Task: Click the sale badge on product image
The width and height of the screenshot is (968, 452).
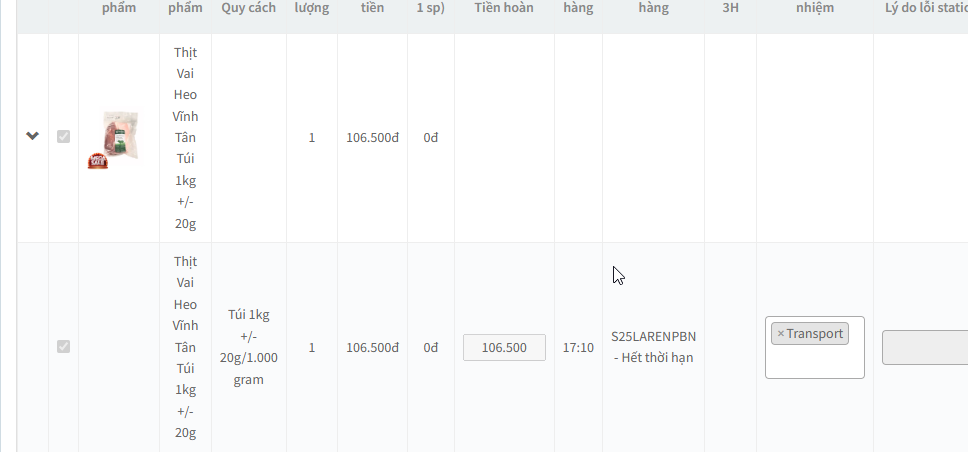Action: coord(98,161)
